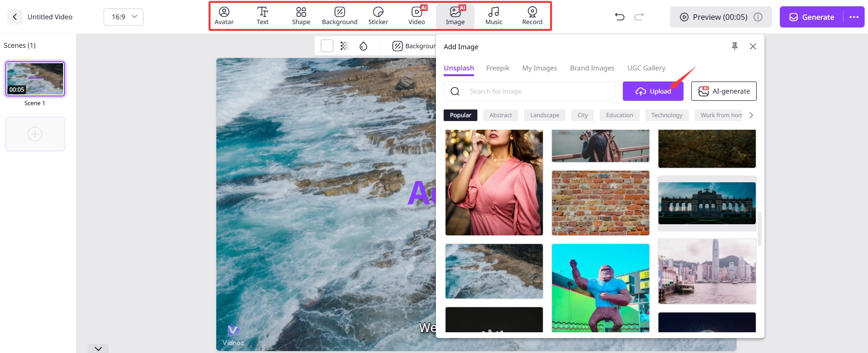Choose the photographer with backpack image
This screenshot has width=868, height=353.
(x=600, y=146)
